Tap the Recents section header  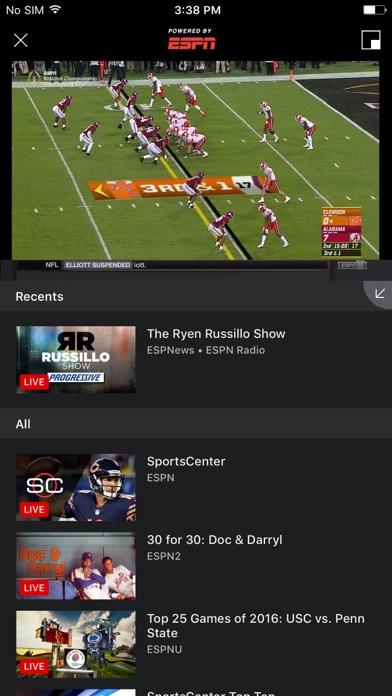pos(196,297)
